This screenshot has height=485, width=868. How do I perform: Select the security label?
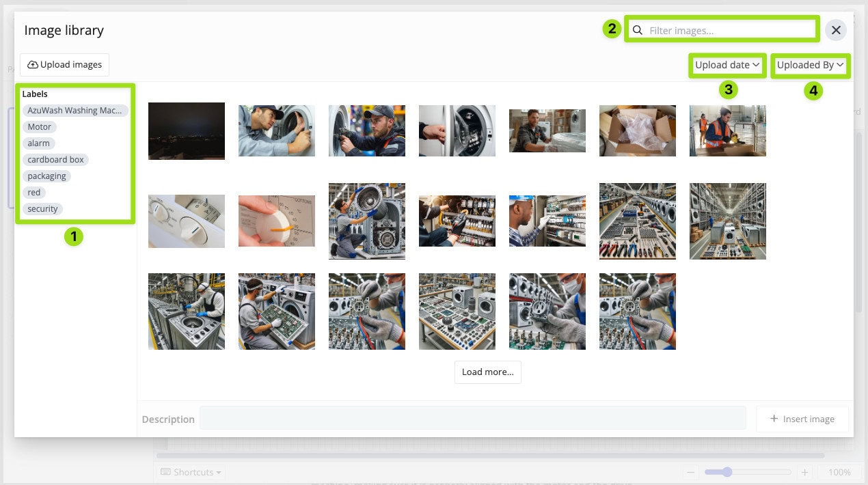tap(42, 208)
